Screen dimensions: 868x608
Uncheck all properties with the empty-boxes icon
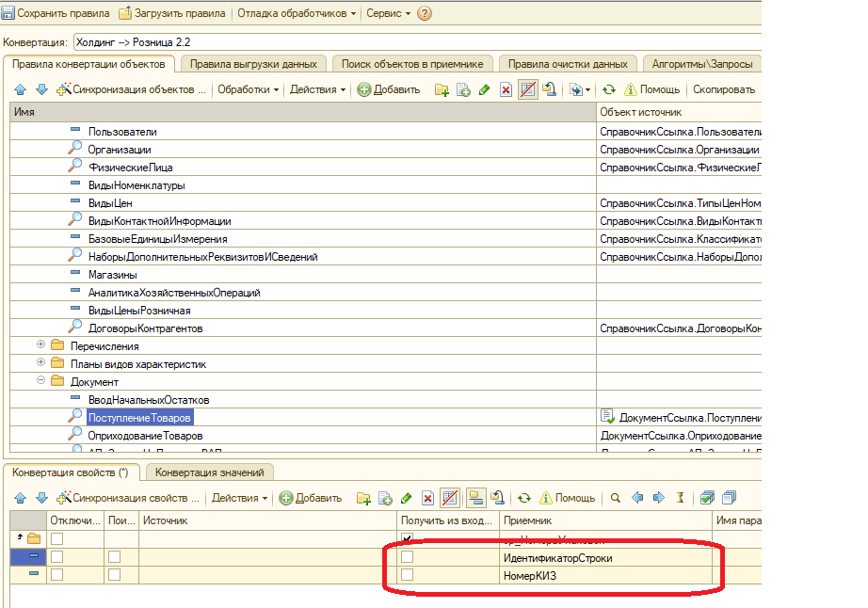point(729,498)
